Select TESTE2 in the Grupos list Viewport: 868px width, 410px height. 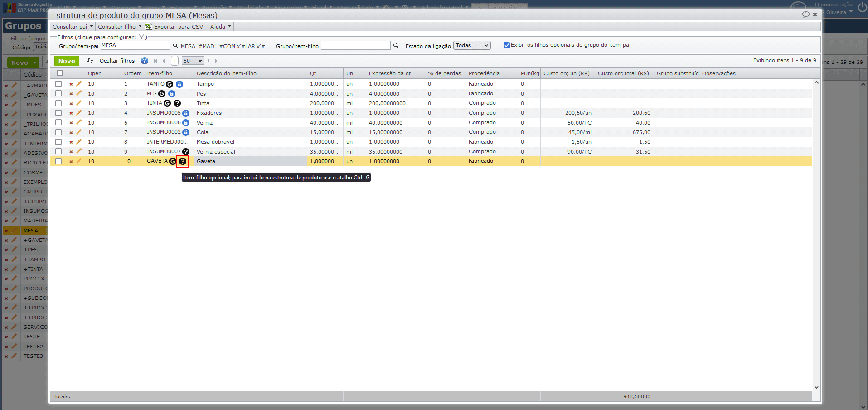coord(33,347)
